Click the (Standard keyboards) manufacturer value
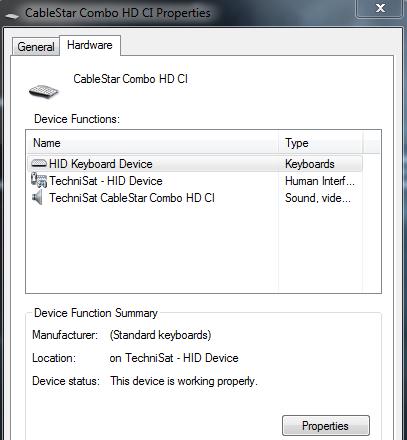The height and width of the screenshot is (440, 407). pos(160,335)
